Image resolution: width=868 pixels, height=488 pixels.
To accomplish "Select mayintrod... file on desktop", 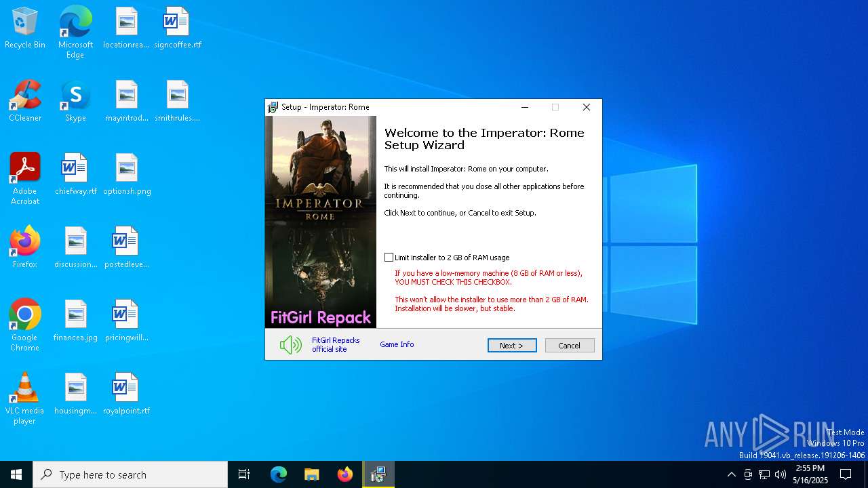I will tap(126, 102).
